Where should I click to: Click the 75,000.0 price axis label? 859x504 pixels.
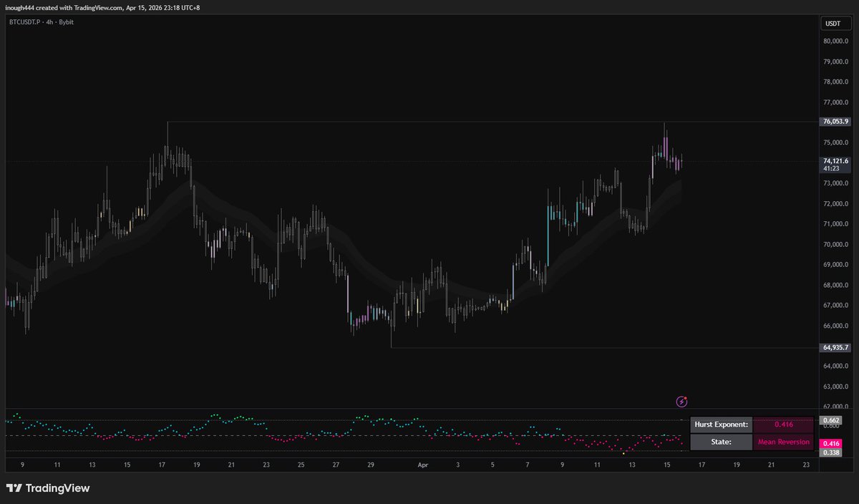pyautogui.click(x=836, y=143)
